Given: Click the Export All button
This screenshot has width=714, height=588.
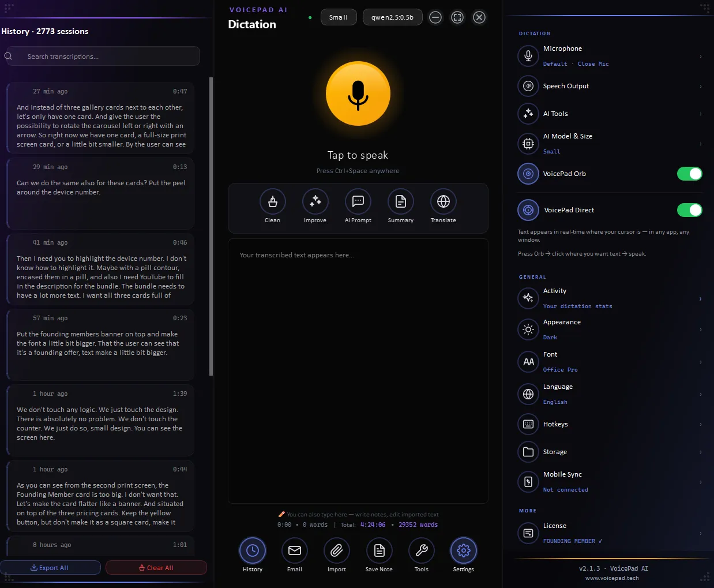Looking at the screenshot, I should click(x=50, y=568).
